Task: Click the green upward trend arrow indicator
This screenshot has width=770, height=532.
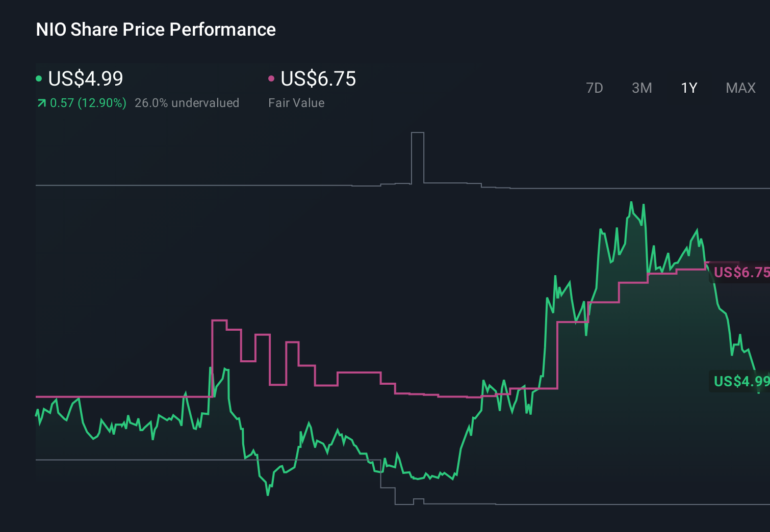Action: tap(41, 102)
